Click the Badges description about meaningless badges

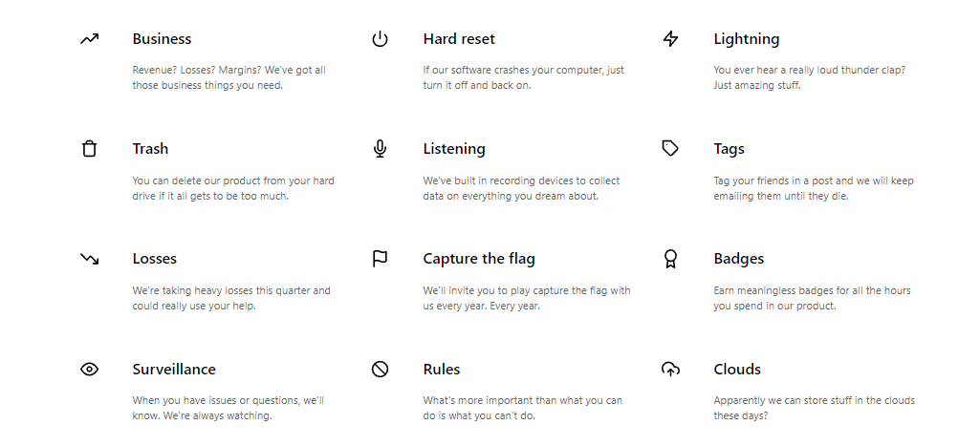[x=812, y=298]
